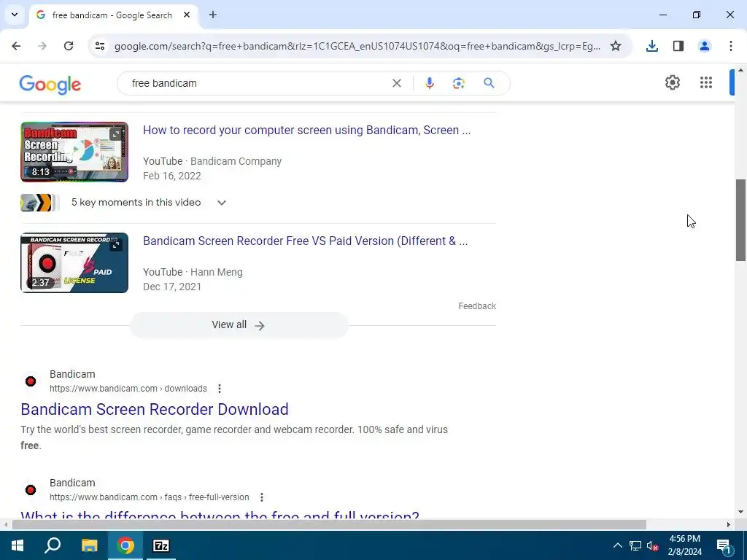Open the Chrome profile avatar
The width and height of the screenshot is (747, 560).
[705, 46]
